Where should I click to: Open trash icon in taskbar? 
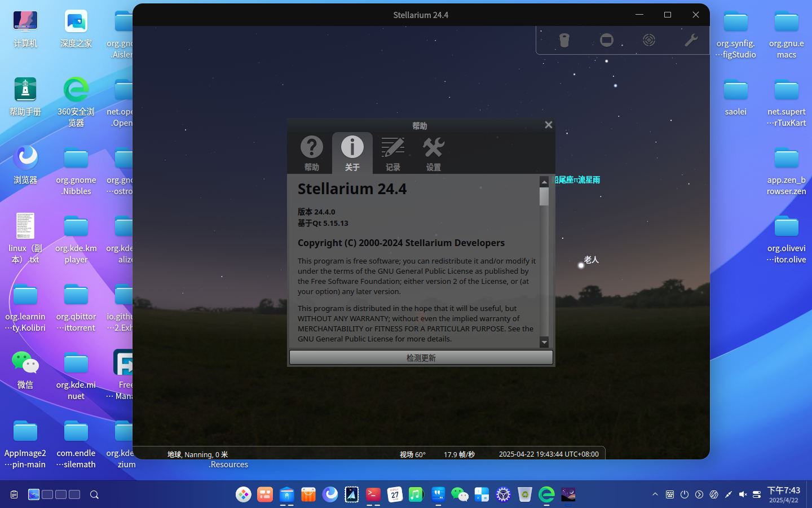(525, 494)
